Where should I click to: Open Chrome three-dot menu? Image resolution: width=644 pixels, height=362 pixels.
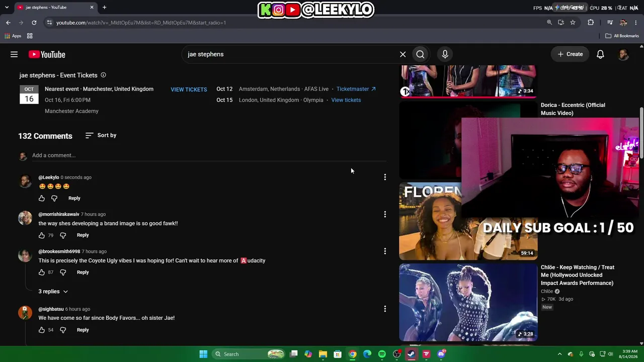pos(636,23)
